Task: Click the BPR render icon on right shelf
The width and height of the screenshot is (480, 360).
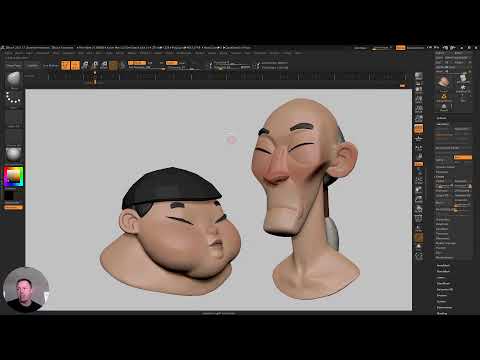Action: coord(419,76)
